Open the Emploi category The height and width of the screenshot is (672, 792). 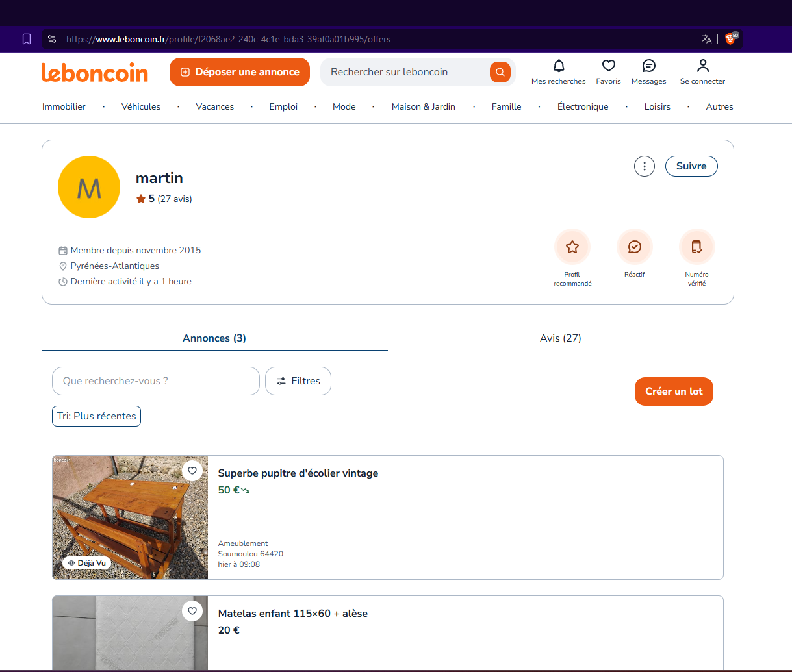[x=283, y=106]
